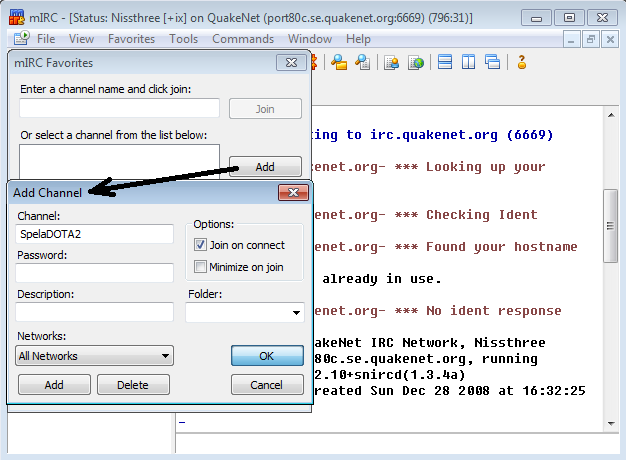Screen dimensions: 626x460
Task: Click the status window scrollbar thumb
Action: [610, 226]
